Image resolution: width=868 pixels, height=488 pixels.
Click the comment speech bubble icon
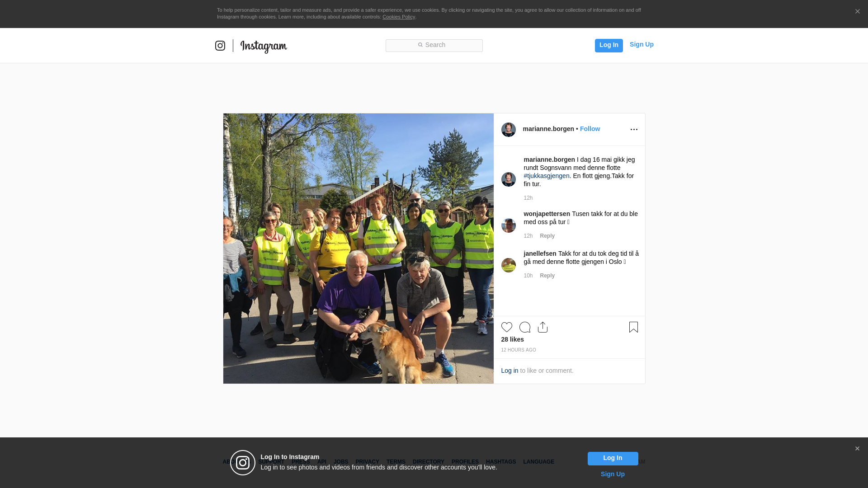point(524,327)
